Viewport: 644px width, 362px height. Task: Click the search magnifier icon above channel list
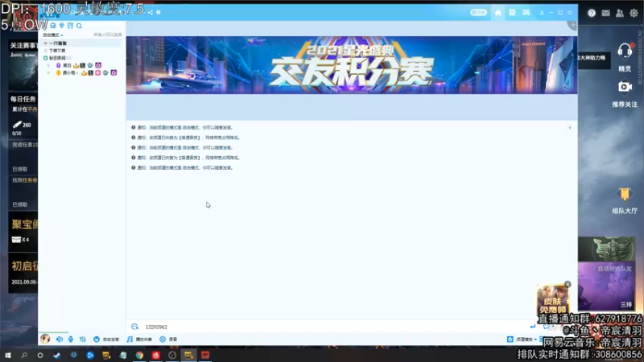click(79, 26)
